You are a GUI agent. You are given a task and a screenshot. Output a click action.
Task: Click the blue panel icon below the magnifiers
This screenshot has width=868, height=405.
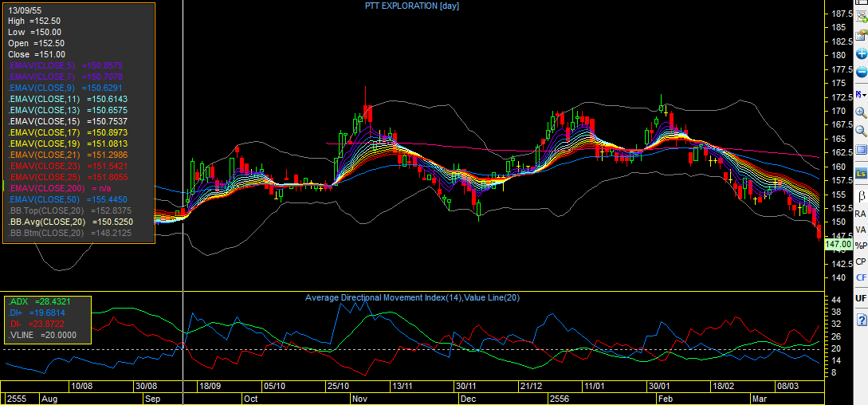(862, 150)
